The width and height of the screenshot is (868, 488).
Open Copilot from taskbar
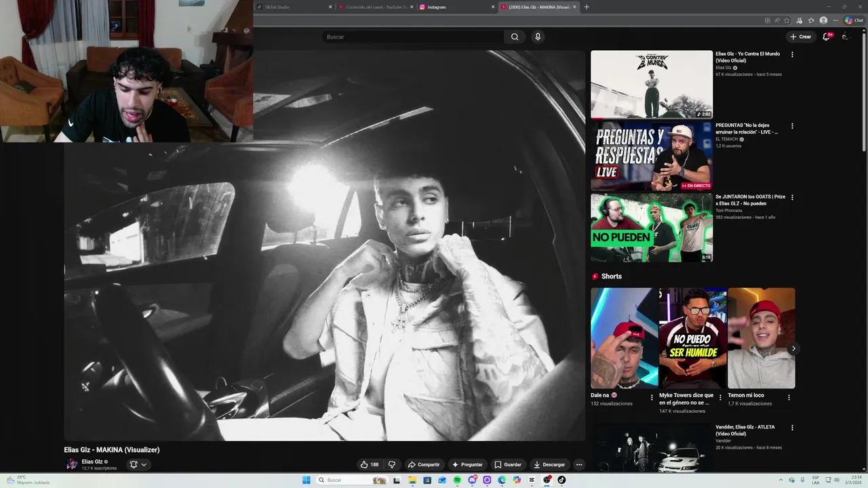point(517,480)
